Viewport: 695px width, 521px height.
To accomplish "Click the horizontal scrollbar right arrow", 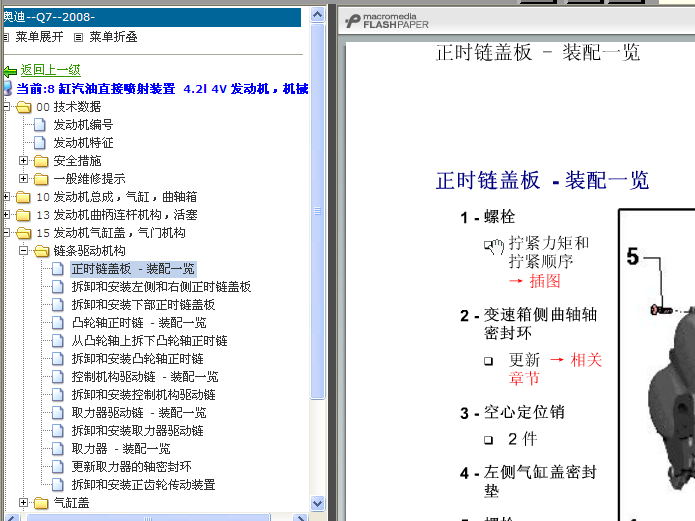I will click(x=301, y=517).
